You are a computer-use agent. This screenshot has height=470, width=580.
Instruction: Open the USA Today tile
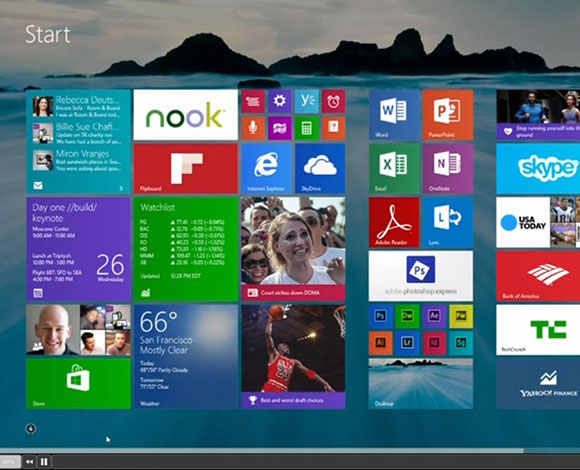(x=538, y=222)
